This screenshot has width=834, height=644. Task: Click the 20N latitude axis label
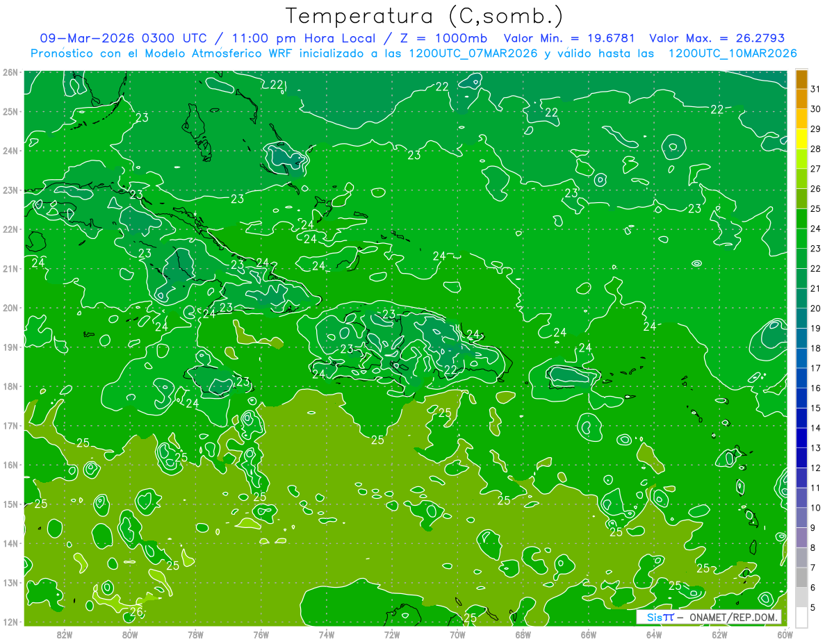coord(10,308)
